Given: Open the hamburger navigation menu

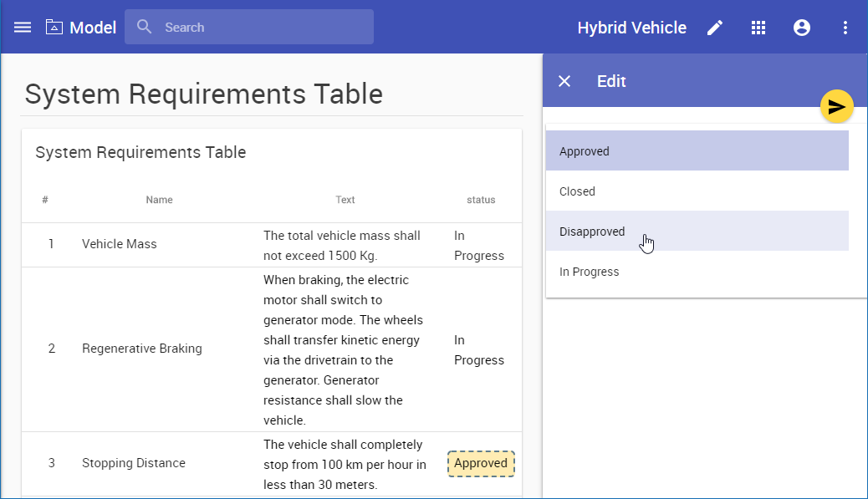Looking at the screenshot, I should [x=23, y=28].
